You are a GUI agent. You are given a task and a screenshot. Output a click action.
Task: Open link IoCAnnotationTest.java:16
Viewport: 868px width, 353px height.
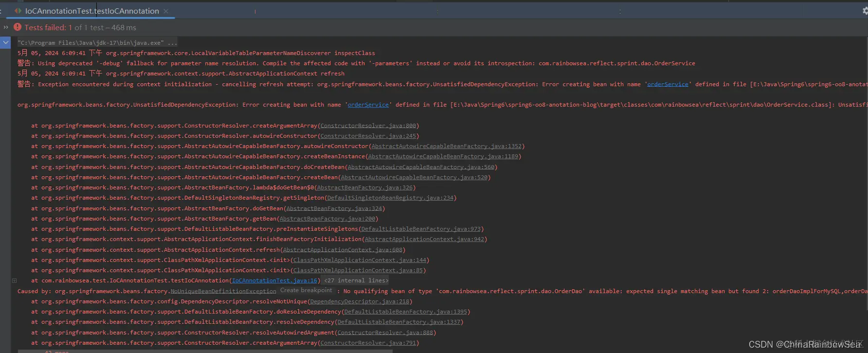pyautogui.click(x=274, y=280)
